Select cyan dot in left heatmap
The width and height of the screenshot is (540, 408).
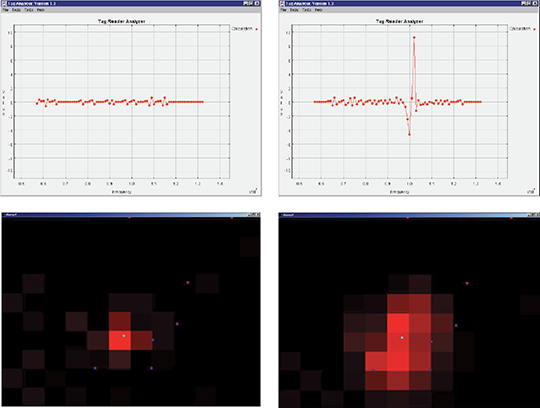tap(124, 336)
